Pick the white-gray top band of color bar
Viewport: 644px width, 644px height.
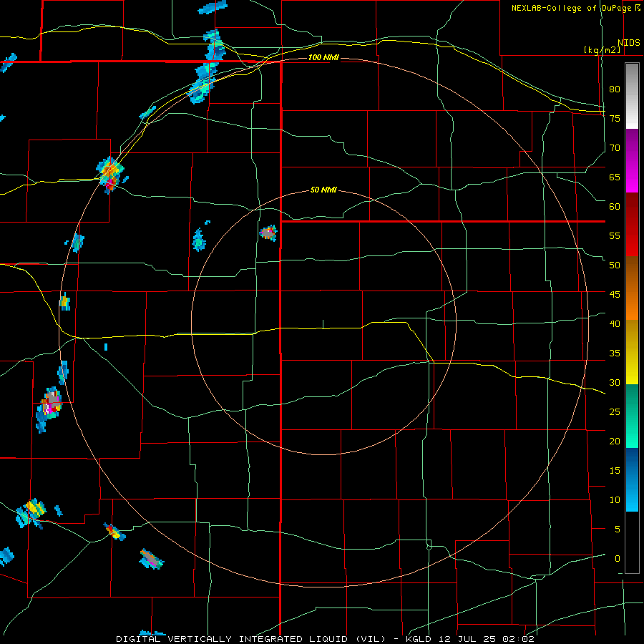632,96
